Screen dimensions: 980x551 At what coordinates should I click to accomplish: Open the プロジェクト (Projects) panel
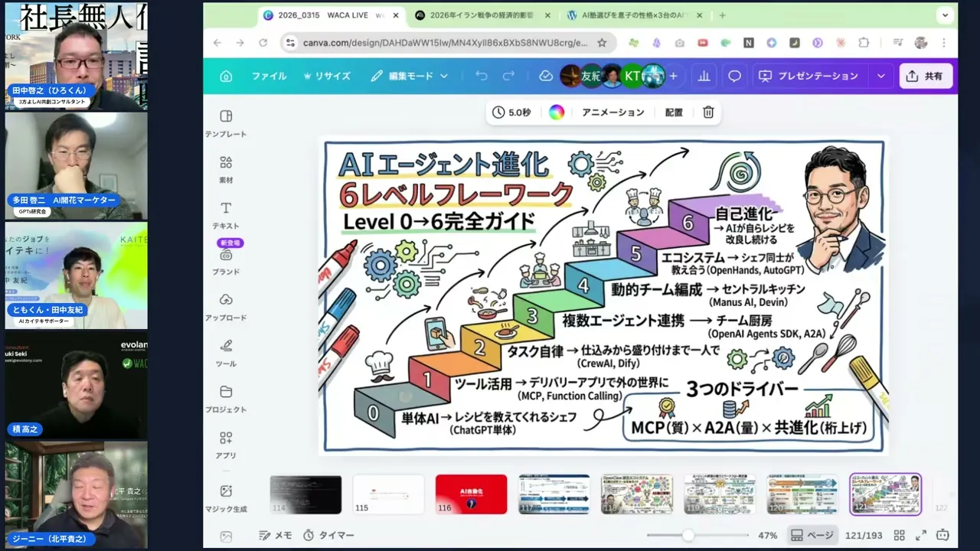[x=225, y=398]
